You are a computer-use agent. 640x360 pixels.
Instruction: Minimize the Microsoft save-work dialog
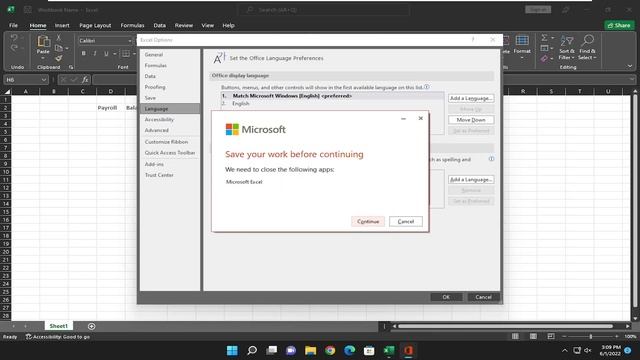coord(403,118)
